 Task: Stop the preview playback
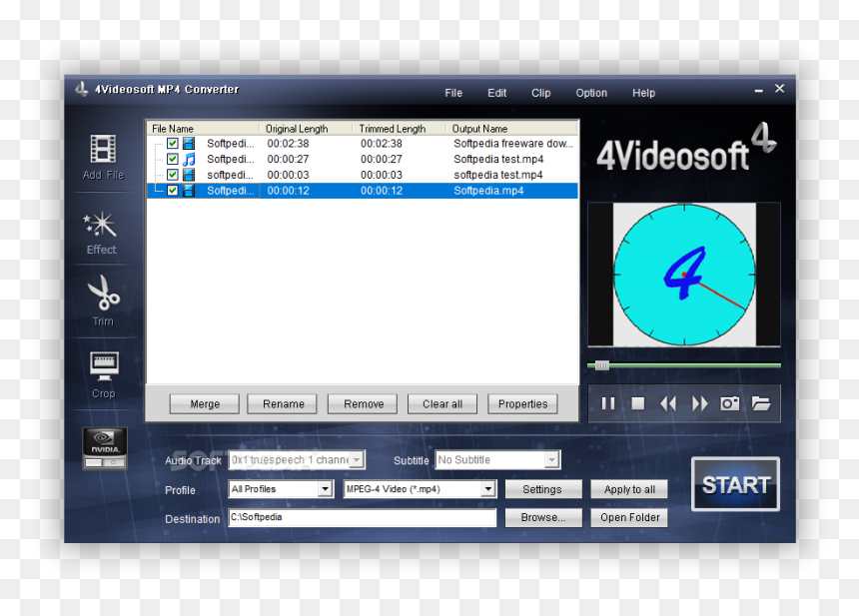coord(637,404)
